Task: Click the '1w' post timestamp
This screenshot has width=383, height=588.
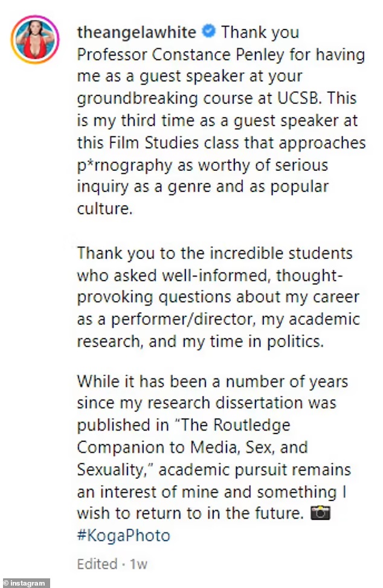Action: [138, 564]
